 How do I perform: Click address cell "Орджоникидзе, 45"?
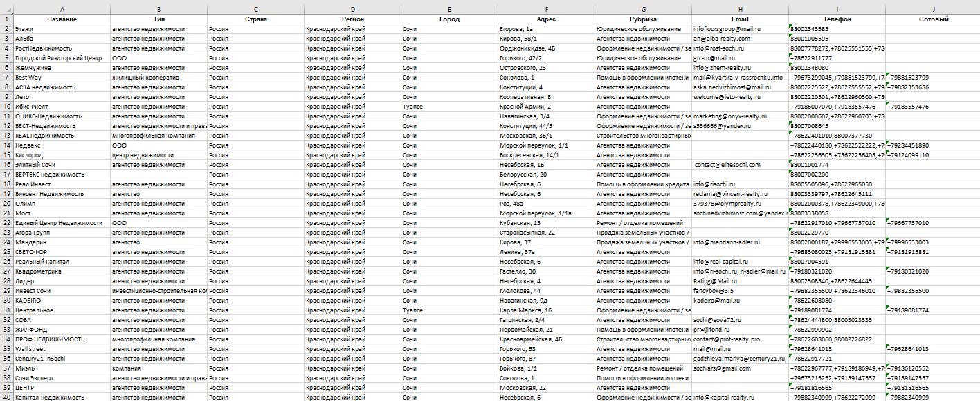[527, 48]
